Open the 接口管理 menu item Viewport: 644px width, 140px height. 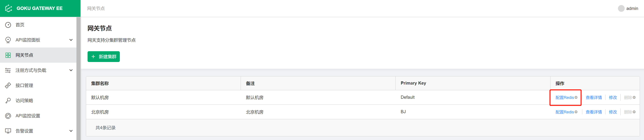(24, 86)
